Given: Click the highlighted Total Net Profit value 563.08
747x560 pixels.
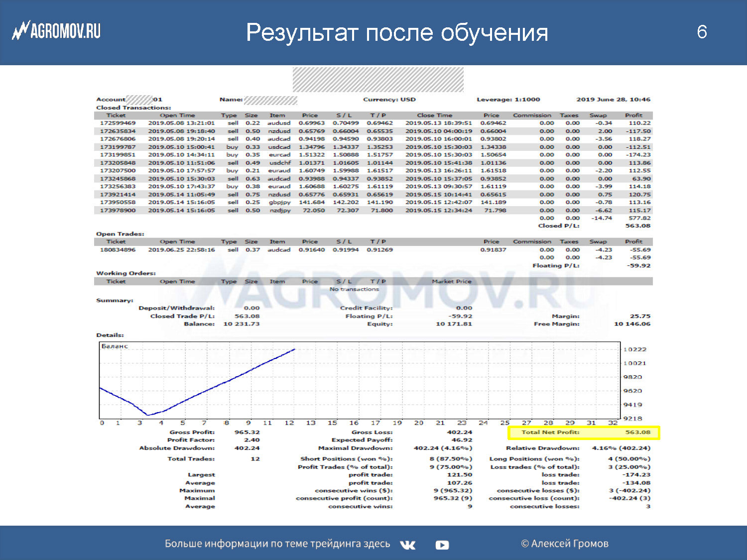Looking at the screenshot, I should coord(638,432).
